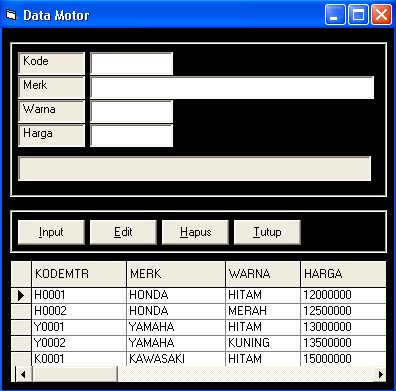Focus the Harga text field

coord(132,135)
